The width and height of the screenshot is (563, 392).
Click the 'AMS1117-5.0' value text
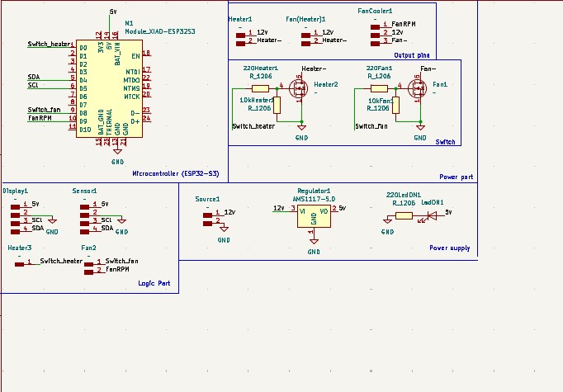tap(314, 199)
